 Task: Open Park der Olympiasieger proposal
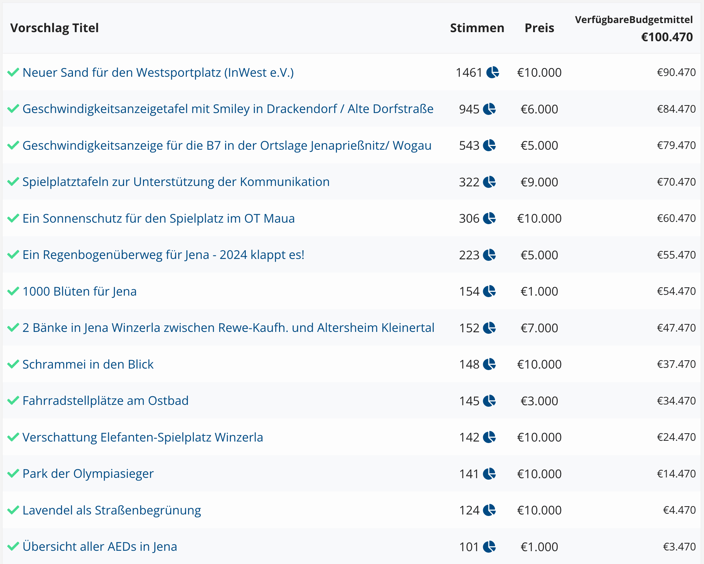pos(88,474)
